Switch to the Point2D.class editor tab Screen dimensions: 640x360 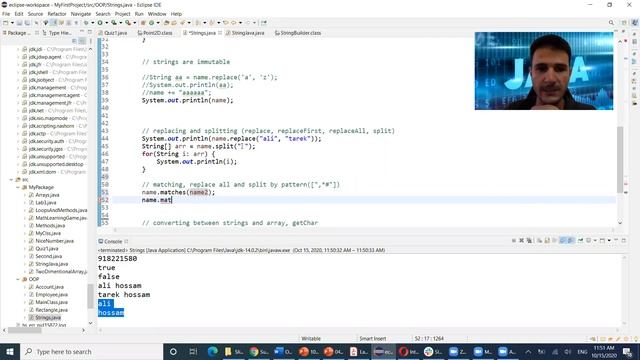click(155, 33)
